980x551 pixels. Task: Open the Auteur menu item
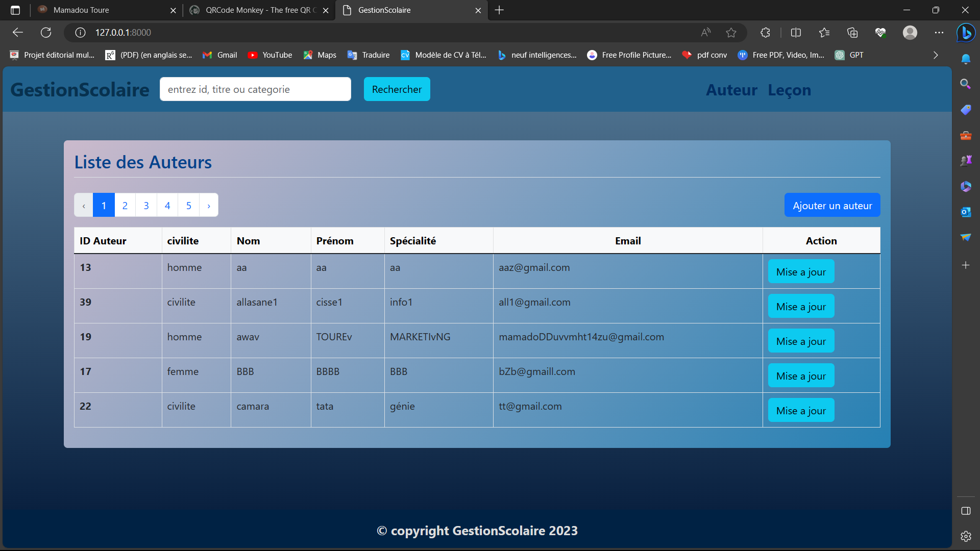(730, 89)
